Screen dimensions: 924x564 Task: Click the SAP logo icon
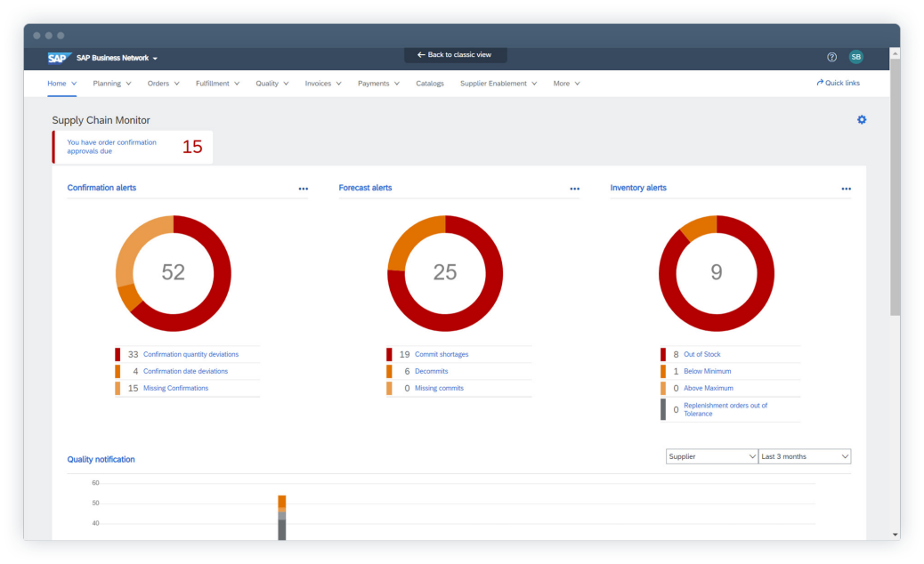59,58
